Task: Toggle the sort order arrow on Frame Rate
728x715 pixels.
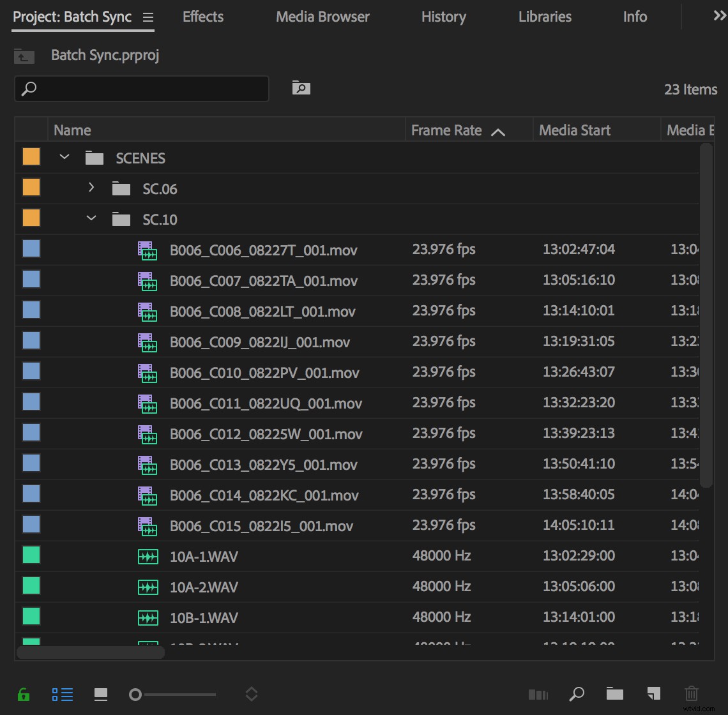Action: pyautogui.click(x=499, y=130)
